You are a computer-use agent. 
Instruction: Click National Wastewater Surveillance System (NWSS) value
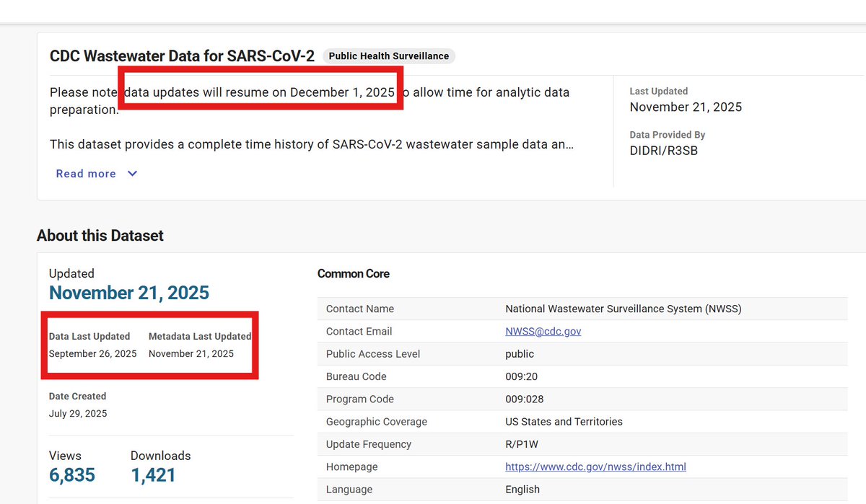point(624,309)
